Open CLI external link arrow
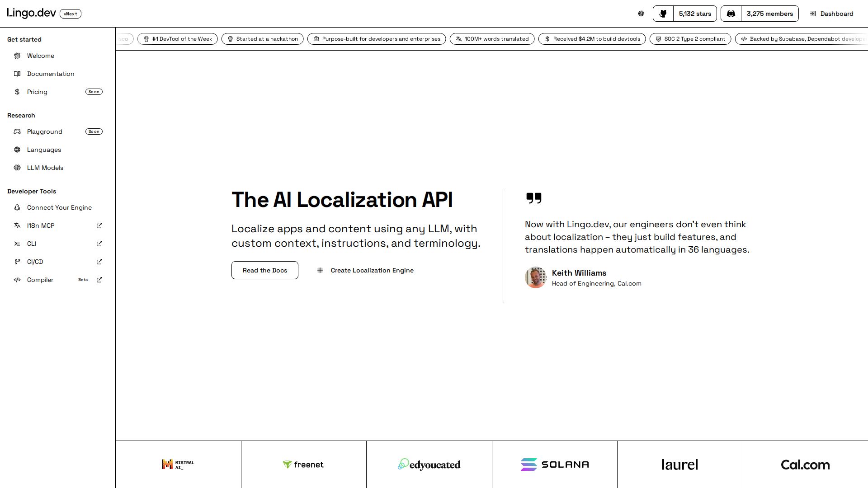Screen dimensions: 868x488 coord(99,244)
